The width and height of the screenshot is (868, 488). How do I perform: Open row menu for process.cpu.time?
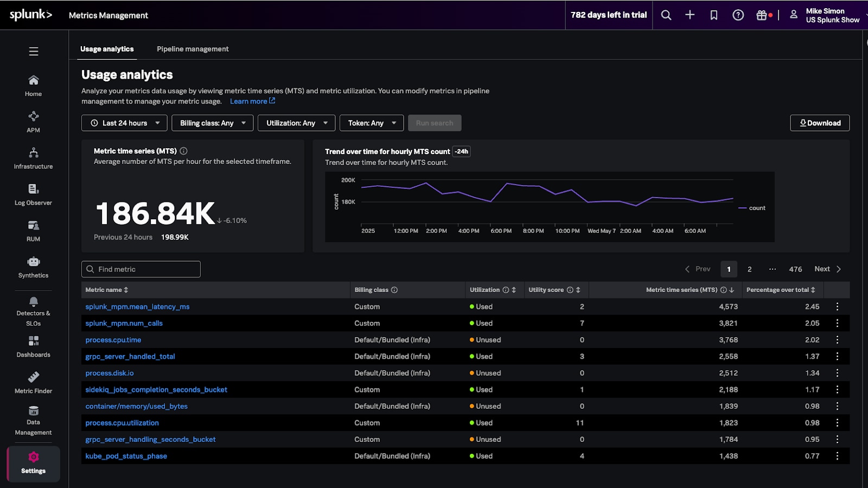pos(837,340)
